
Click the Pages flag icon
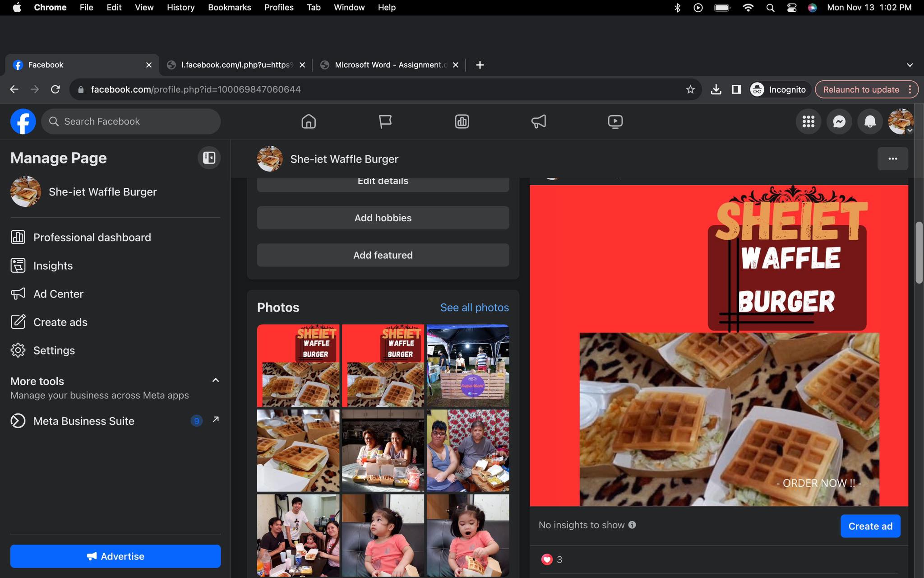click(385, 121)
